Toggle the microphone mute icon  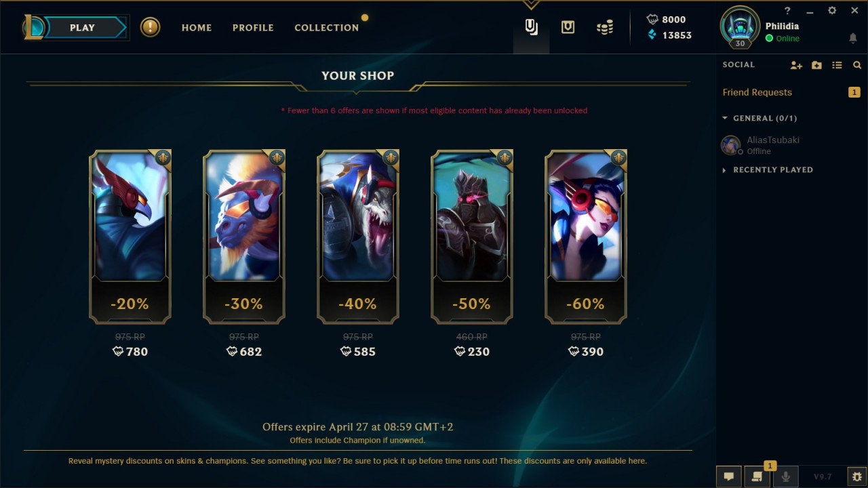click(785, 476)
